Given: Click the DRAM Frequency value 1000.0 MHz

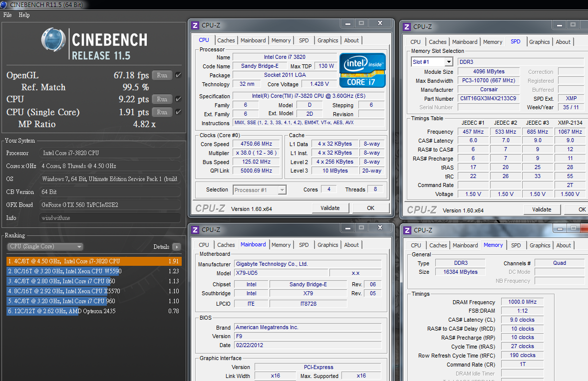Looking at the screenshot, I should tap(523, 302).
